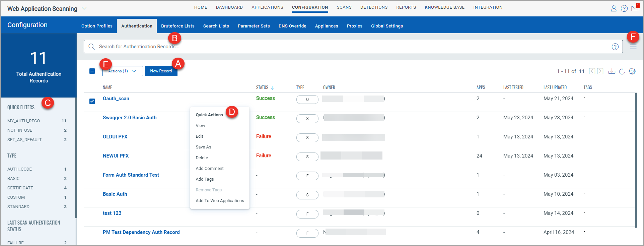Open Form Auth Standard Test record
Viewport: 644px width, 246px height.
tap(131, 175)
